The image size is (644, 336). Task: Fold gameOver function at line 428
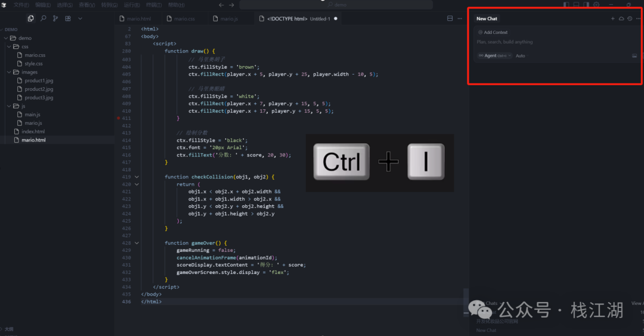137,243
